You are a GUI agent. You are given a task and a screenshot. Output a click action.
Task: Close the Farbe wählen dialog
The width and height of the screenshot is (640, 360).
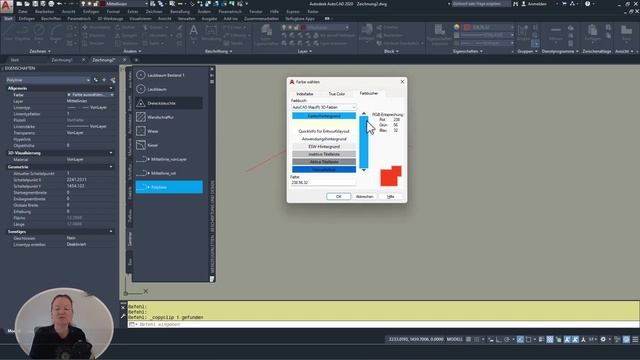click(x=402, y=82)
